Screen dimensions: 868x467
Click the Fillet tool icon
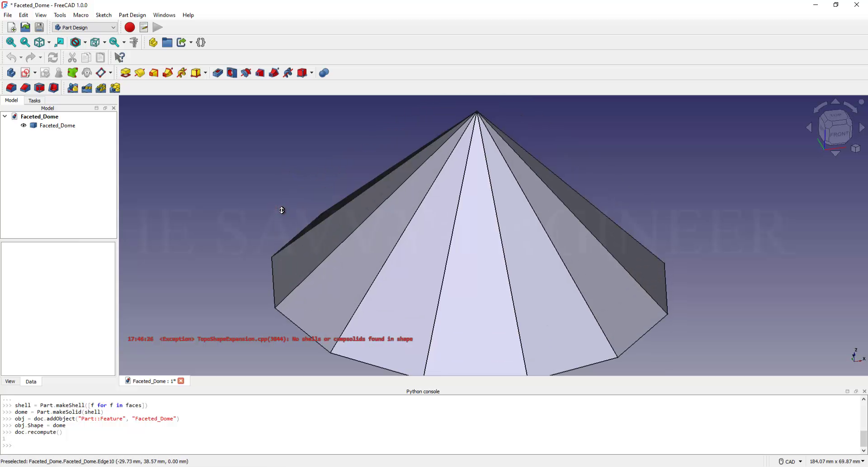coord(11,88)
